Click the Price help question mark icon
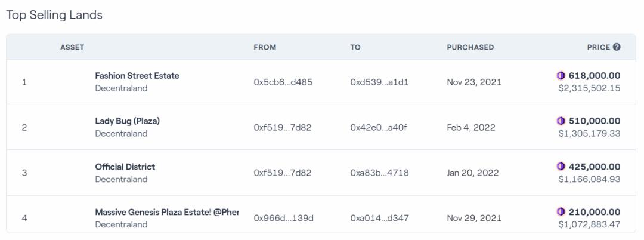 click(617, 47)
